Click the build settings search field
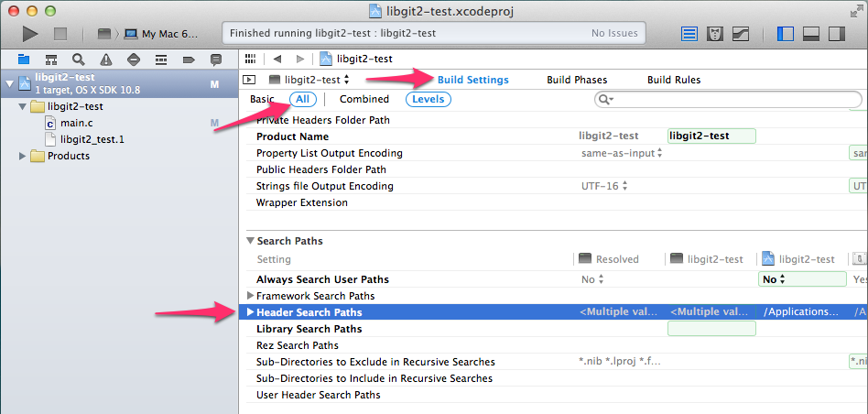 (x=732, y=99)
